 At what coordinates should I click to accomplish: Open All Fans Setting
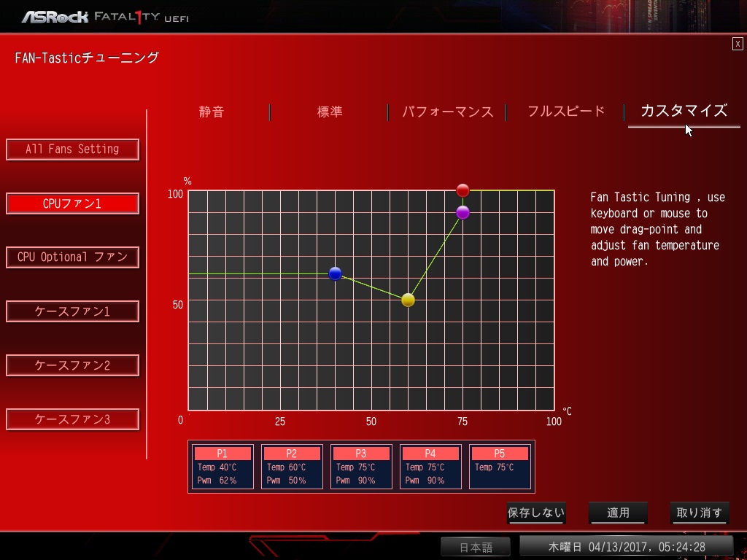[72, 149]
